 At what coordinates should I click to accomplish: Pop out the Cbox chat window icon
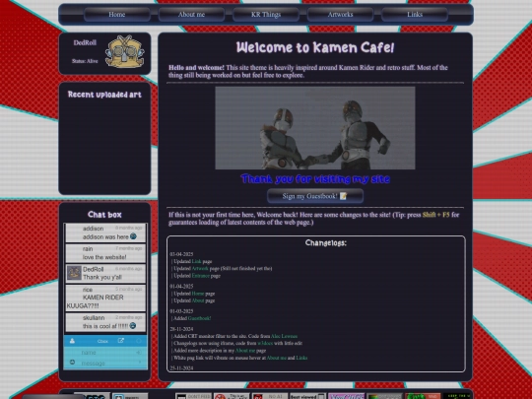pos(121,341)
